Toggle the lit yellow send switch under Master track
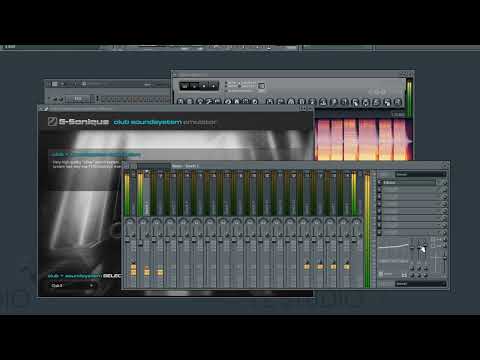480x360 pixels. tap(133, 269)
